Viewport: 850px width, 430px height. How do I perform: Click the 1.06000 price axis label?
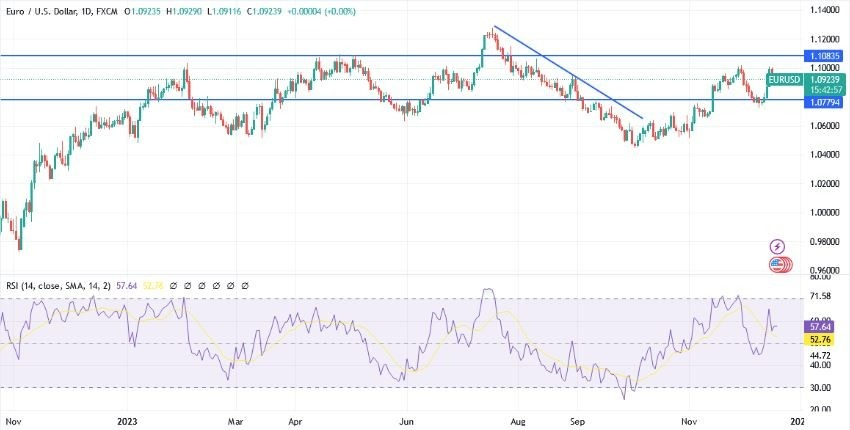(x=825, y=126)
